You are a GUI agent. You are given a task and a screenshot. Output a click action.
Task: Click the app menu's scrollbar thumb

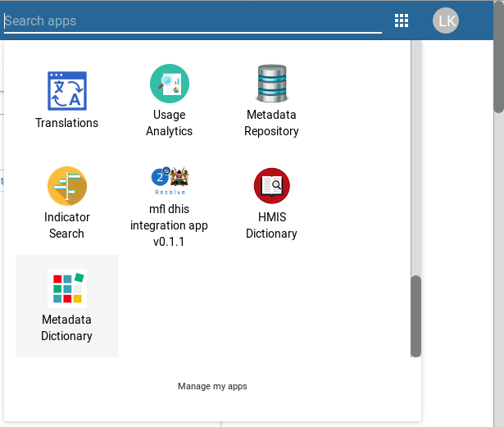(416, 316)
